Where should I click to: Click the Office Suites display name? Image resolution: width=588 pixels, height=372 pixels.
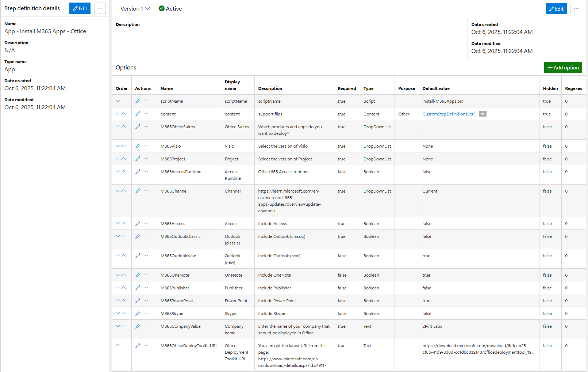coord(237,127)
